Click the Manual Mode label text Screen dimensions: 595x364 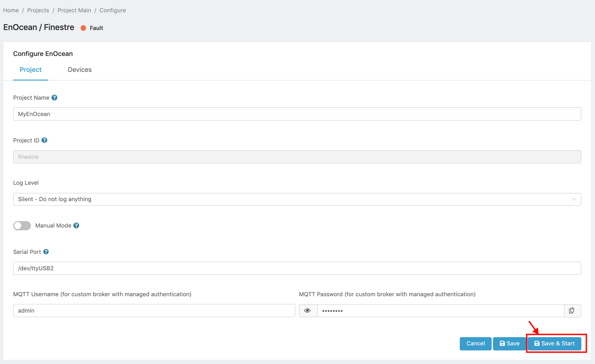[x=53, y=226]
